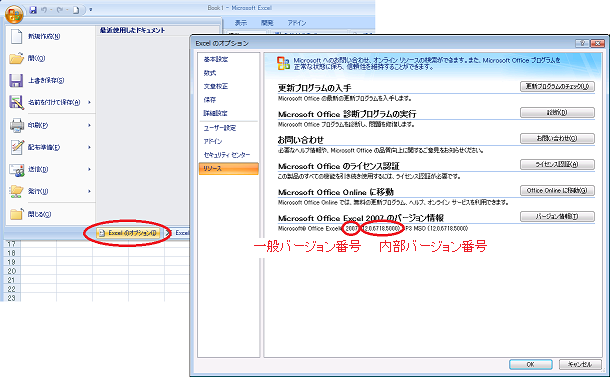Image resolution: width=612 pixels, height=382 pixels.
Task: Expand the Save As submenu arrow
Action: (89, 103)
